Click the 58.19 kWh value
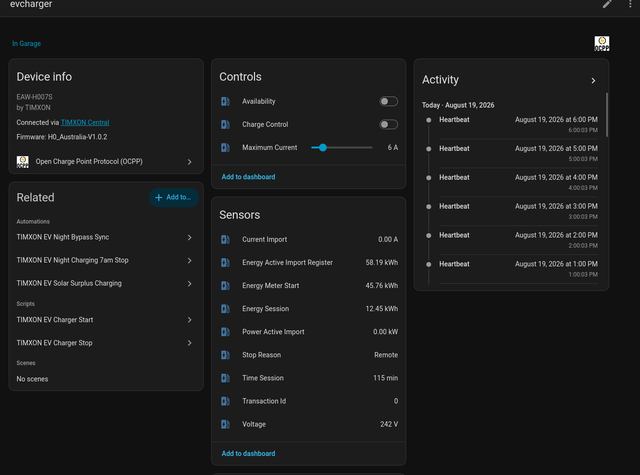 click(382, 262)
